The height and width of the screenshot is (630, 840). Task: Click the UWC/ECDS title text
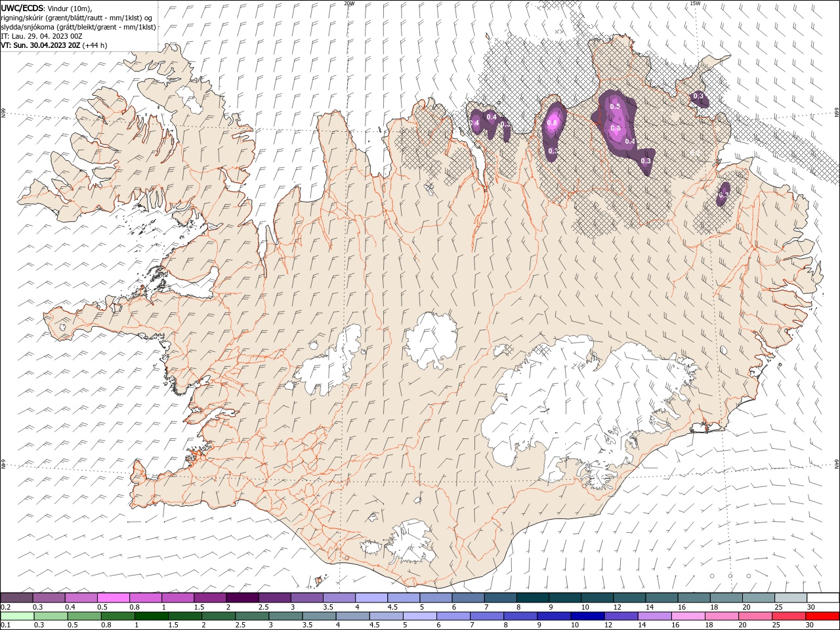[x=22, y=7]
